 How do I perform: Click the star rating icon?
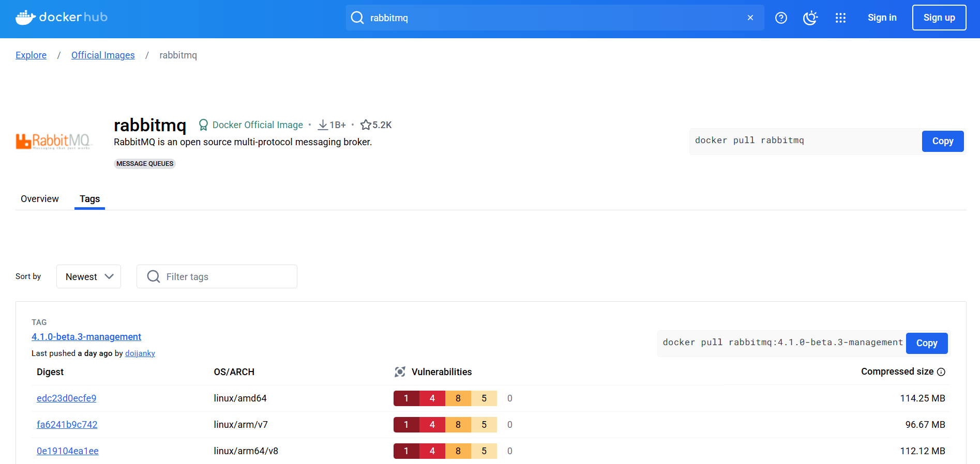pos(366,125)
